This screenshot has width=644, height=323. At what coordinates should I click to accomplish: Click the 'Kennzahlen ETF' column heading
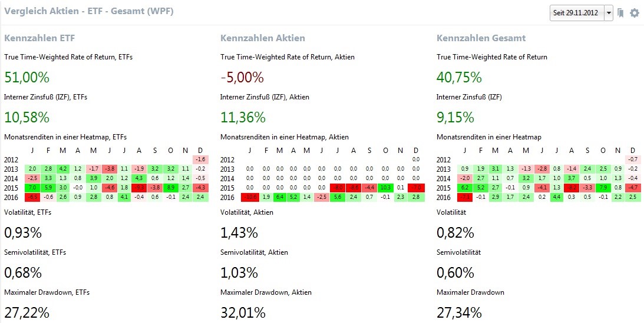pos(39,38)
